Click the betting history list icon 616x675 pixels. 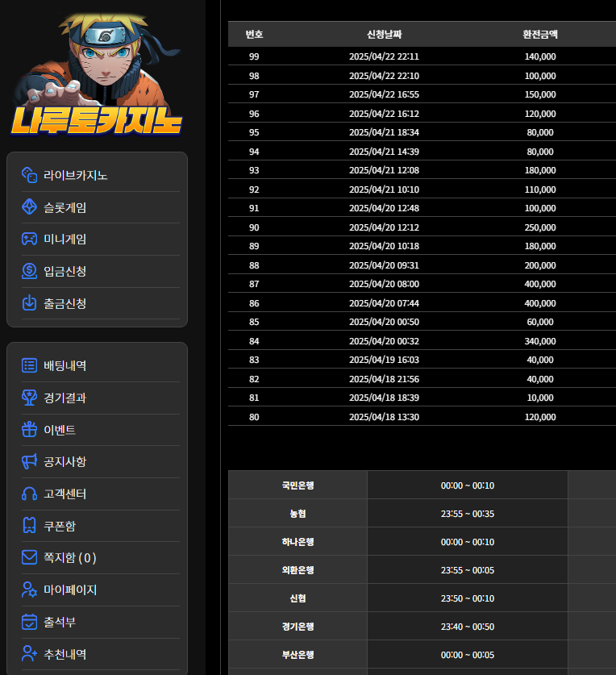tap(30, 365)
